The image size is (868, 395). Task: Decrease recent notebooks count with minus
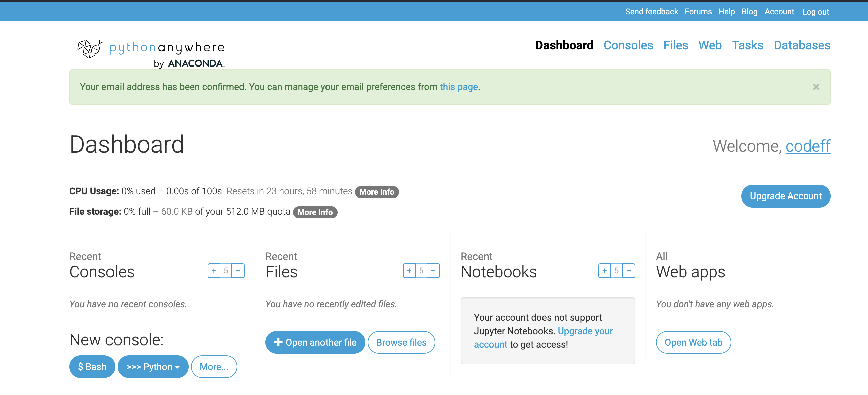pos(628,271)
